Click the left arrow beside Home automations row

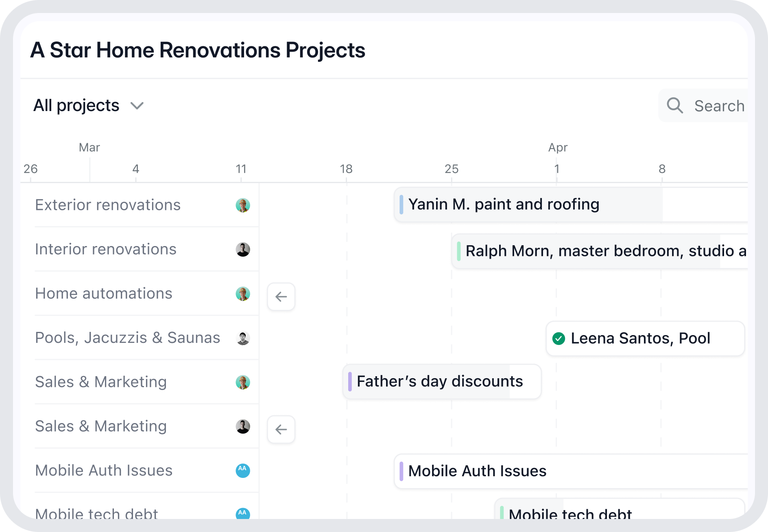[x=281, y=297]
